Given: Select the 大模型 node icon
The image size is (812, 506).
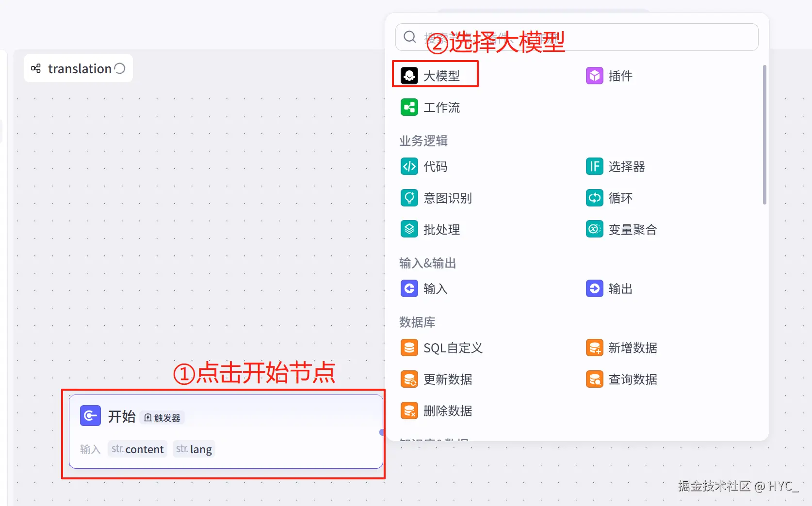Looking at the screenshot, I should click(x=409, y=76).
